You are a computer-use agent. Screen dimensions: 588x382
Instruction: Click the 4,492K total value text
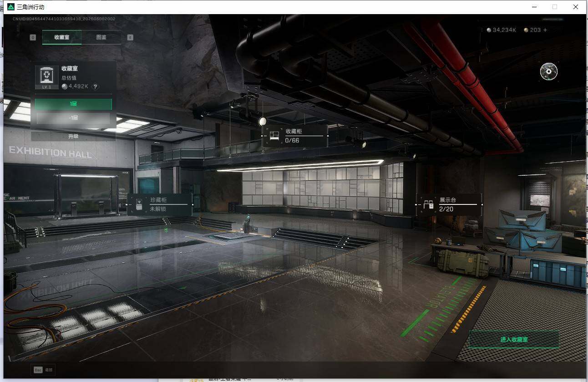pos(79,87)
